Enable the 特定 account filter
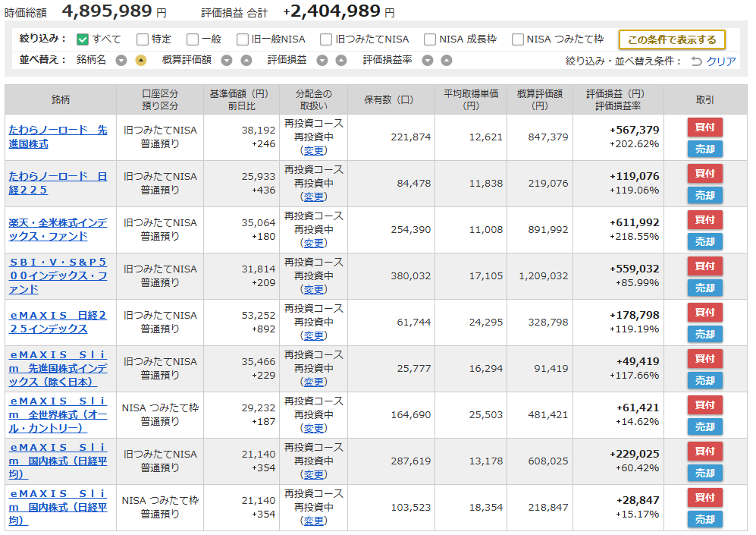The height and width of the screenshot is (535, 756). (143, 39)
